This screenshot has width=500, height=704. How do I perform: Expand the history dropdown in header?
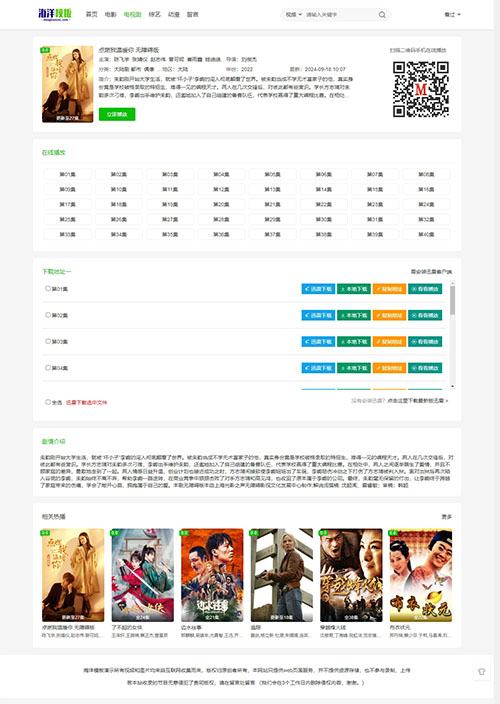[452, 15]
